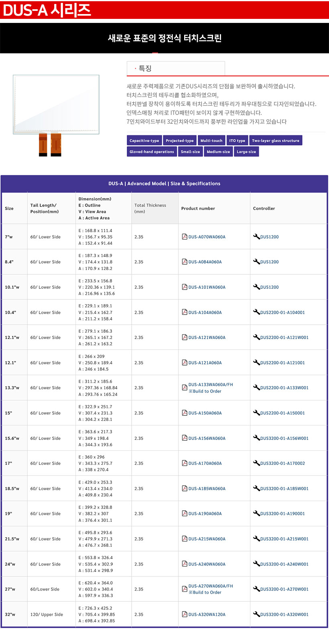Click wrench icon in the 10.1"w row
Screen dimensions: 329x644
(256, 287)
